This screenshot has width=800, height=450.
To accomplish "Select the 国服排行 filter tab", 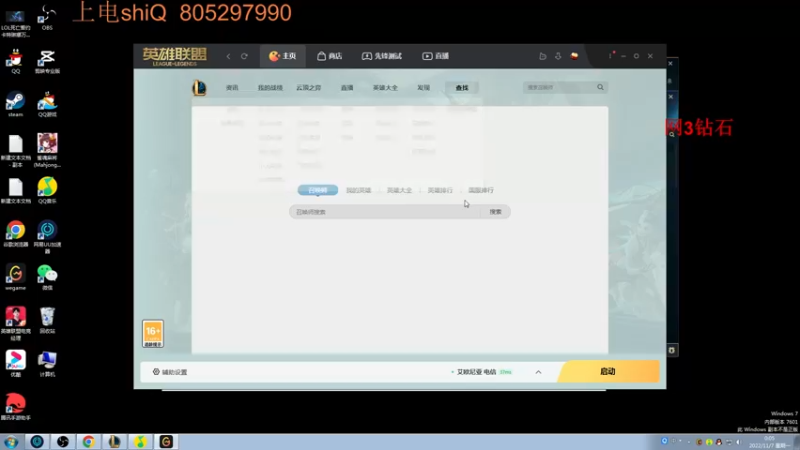I will click(481, 190).
